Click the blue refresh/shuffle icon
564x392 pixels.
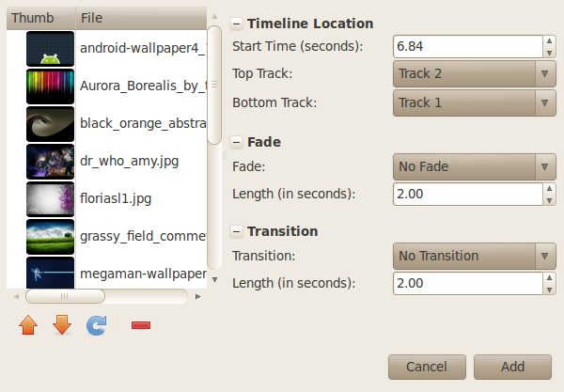pyautogui.click(x=96, y=325)
